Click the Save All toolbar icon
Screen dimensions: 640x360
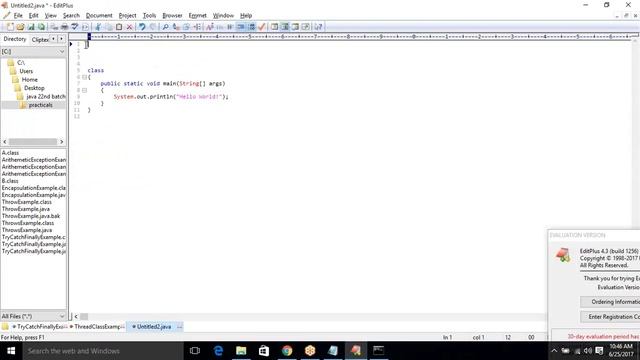coord(41,27)
